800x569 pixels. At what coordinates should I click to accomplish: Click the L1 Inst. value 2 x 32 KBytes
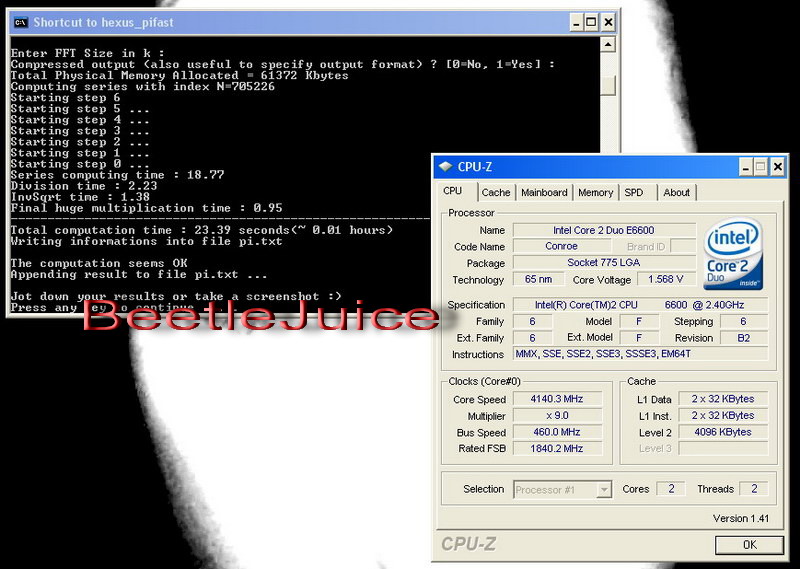click(x=723, y=416)
